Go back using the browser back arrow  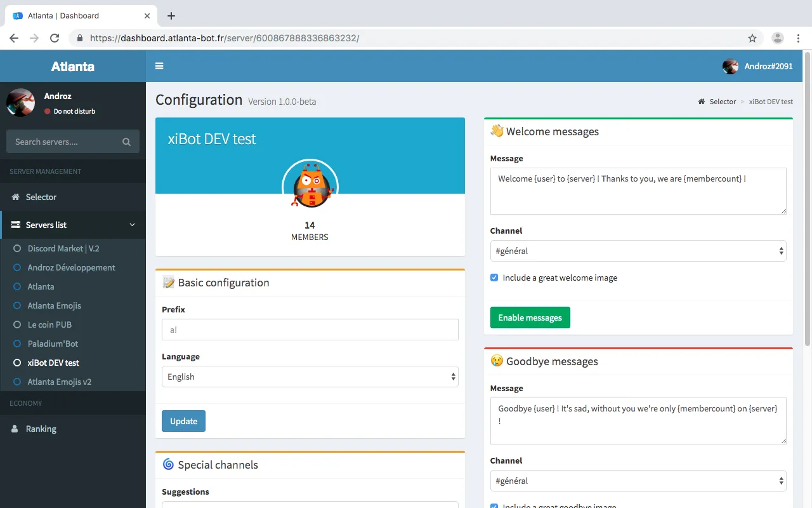(x=14, y=38)
